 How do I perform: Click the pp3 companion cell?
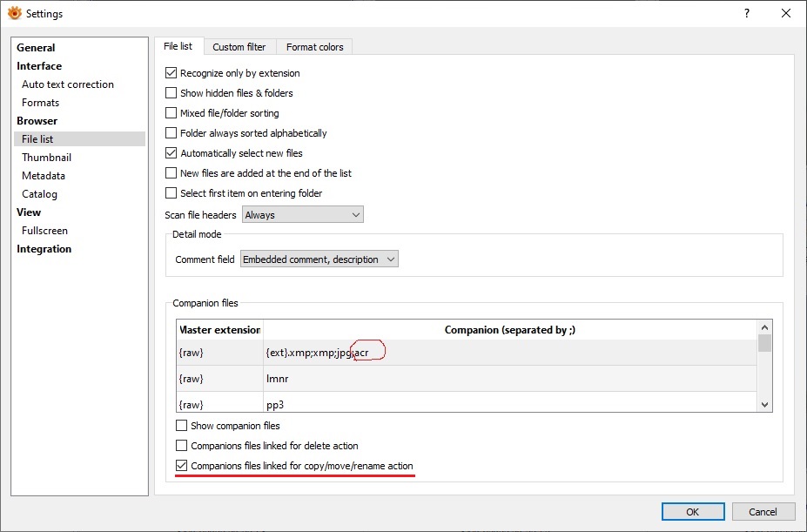click(509, 405)
